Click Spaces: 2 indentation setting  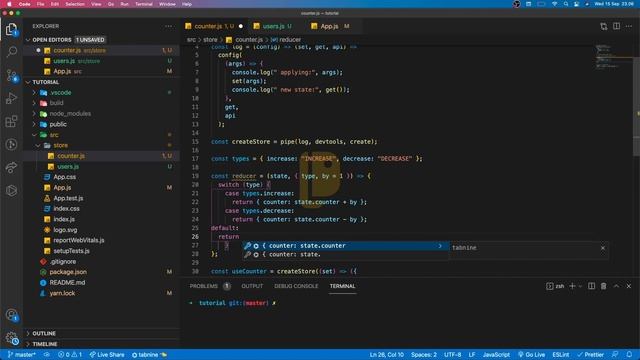pos(424,355)
